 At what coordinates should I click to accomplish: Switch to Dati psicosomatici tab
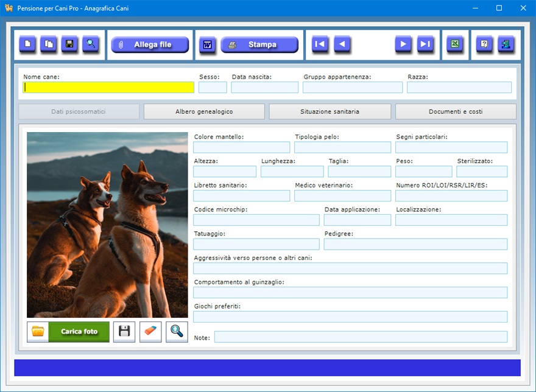[x=79, y=112]
